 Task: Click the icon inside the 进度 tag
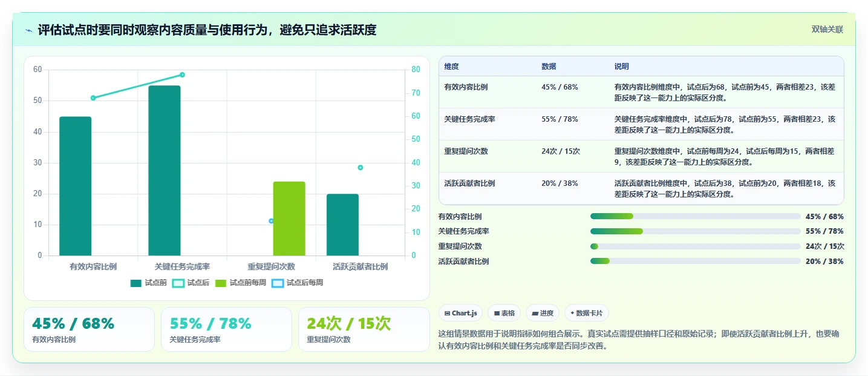[535, 314]
